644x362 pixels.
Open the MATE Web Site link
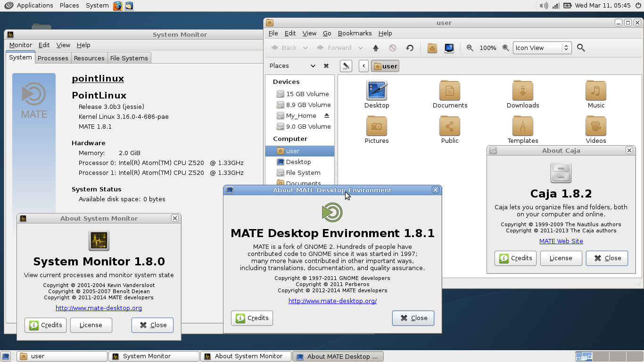(x=561, y=241)
